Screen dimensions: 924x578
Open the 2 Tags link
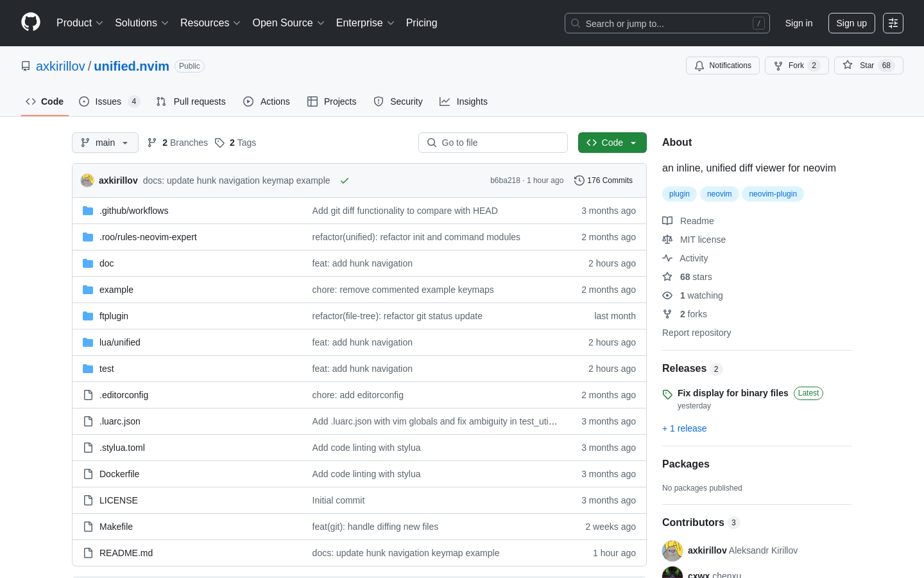[235, 143]
